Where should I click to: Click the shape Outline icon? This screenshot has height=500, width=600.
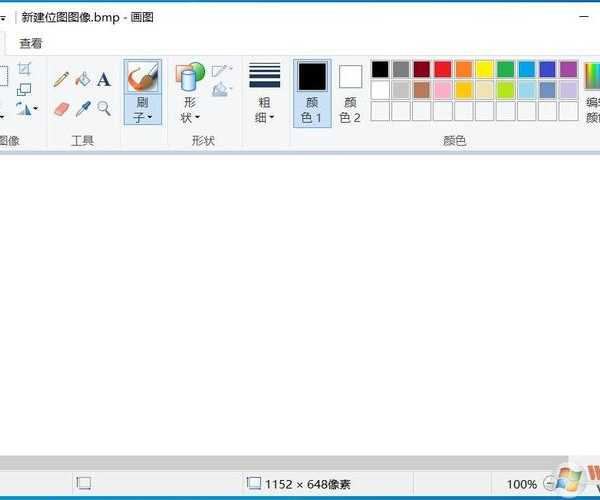[x=221, y=70]
